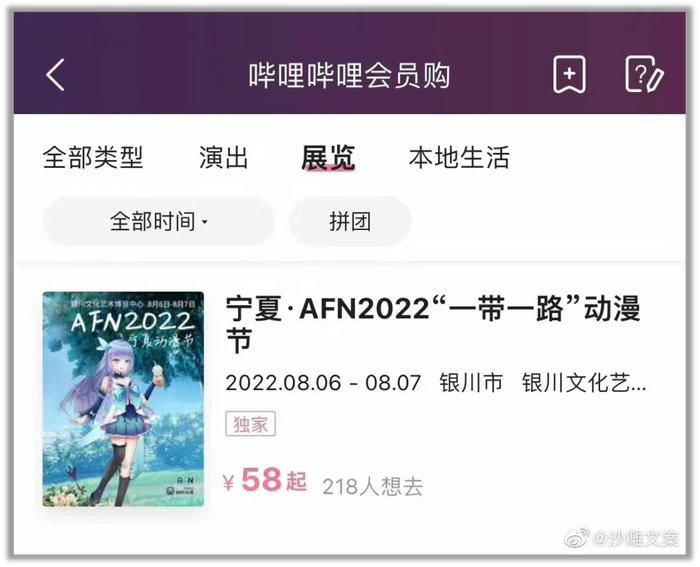Open the help feedback pencil icon
Screen dimensions: 700x567
click(644, 75)
